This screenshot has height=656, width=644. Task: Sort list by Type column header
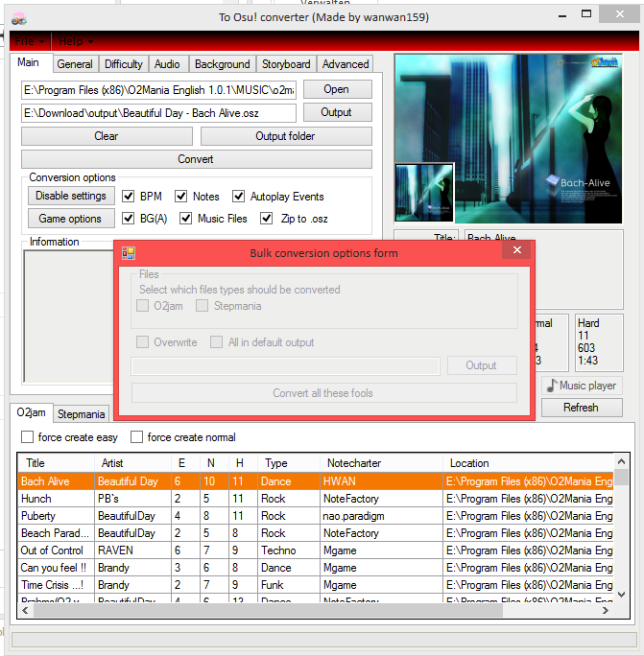tap(289, 463)
